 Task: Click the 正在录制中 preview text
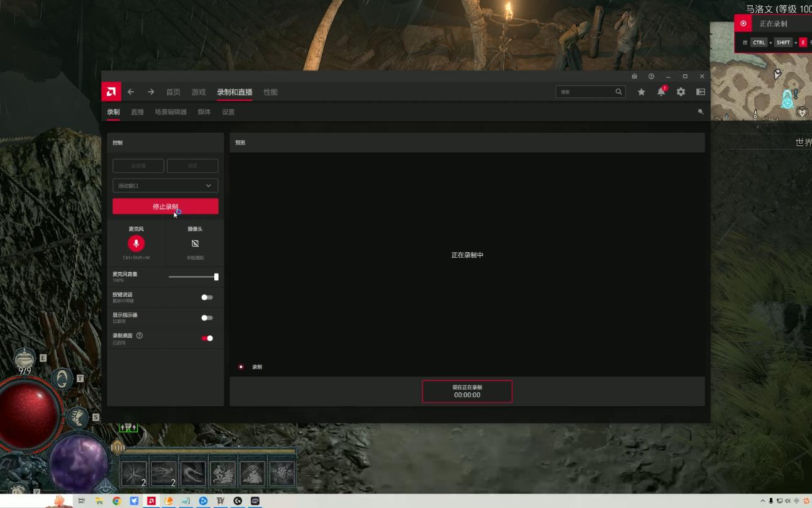point(467,255)
